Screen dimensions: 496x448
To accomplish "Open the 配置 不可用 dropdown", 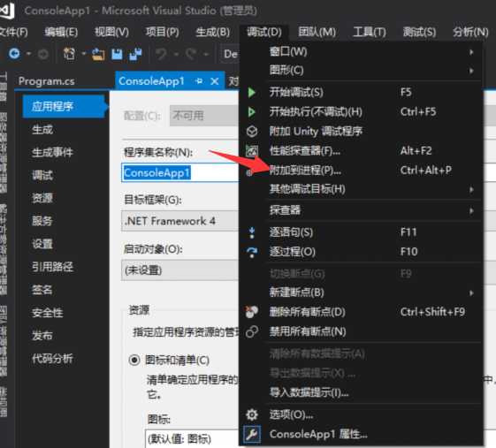I will (204, 116).
